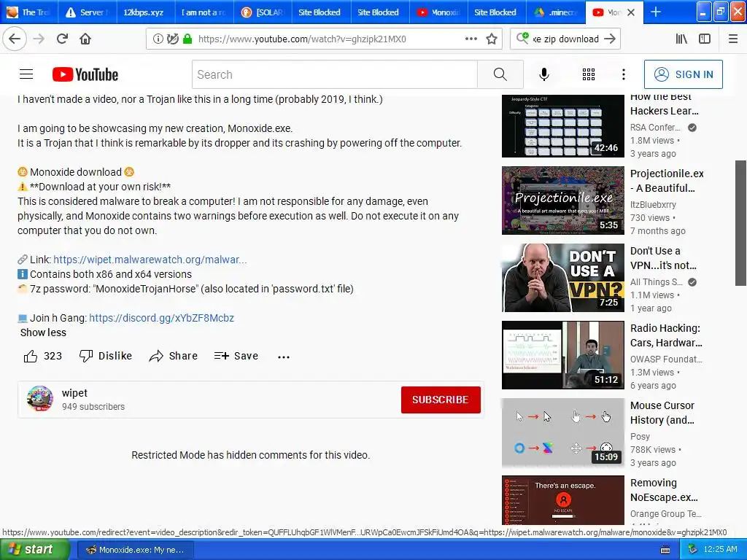
Task: Switch to the Server tab with warning icon
Action: (88, 12)
